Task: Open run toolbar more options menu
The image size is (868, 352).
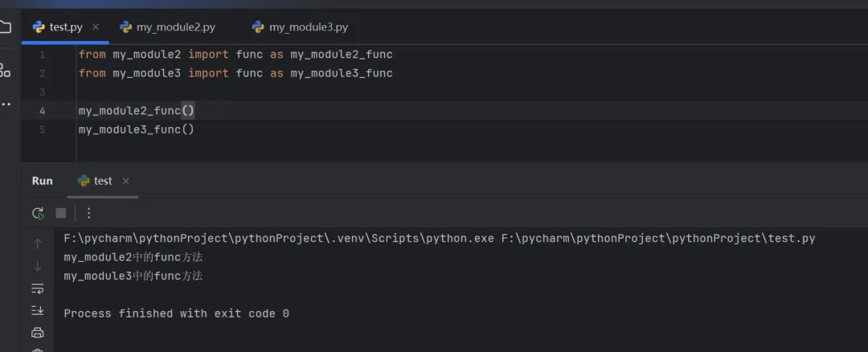Action: coord(89,213)
